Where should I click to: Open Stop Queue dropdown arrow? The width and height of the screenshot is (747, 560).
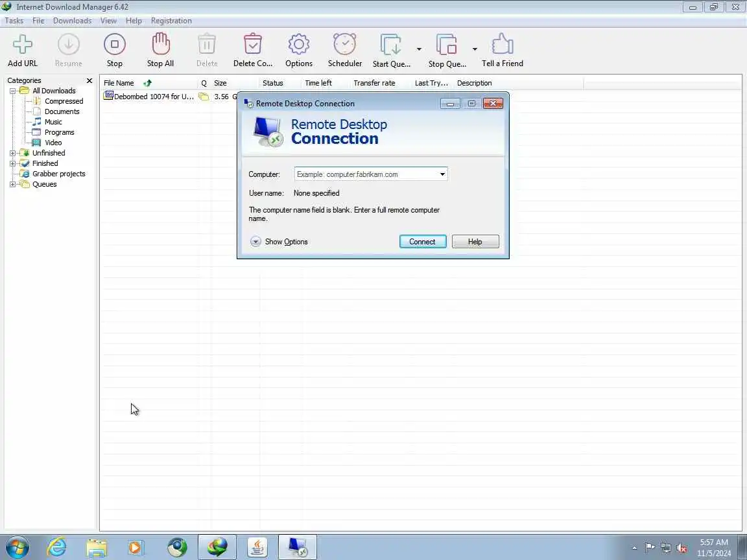(x=475, y=49)
